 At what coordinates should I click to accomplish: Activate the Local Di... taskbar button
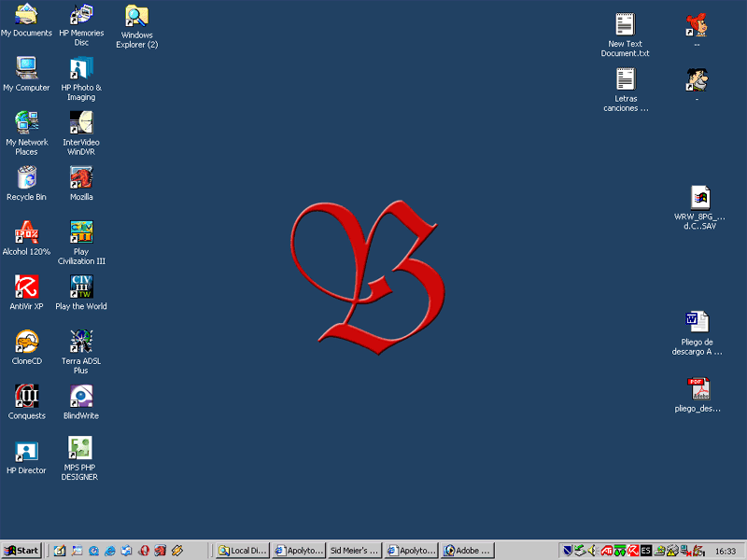tap(242, 551)
